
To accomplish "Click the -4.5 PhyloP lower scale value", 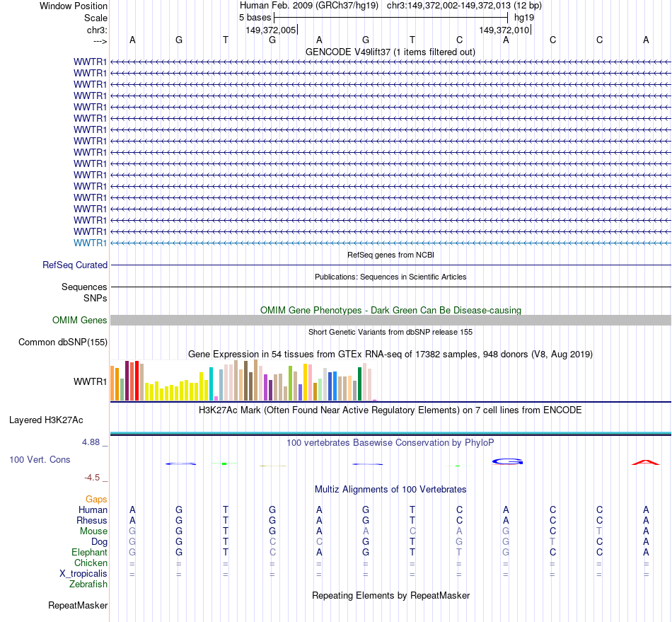I will [x=92, y=478].
